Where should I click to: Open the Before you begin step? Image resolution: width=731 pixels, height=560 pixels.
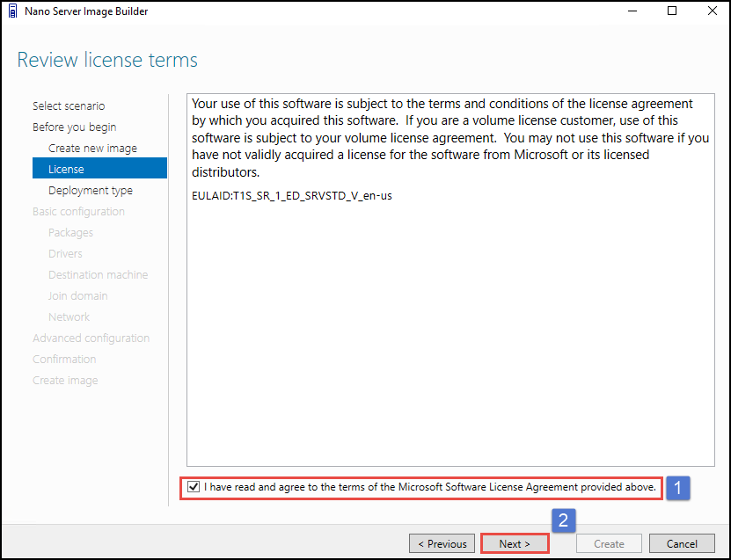click(x=74, y=127)
